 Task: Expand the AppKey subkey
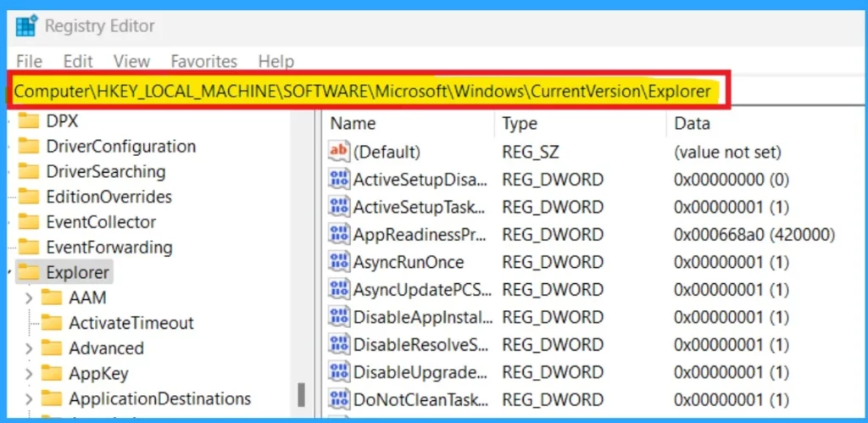[x=30, y=375]
